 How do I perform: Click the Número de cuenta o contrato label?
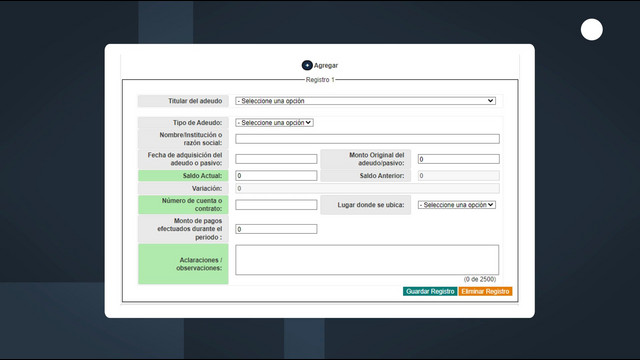click(183, 205)
